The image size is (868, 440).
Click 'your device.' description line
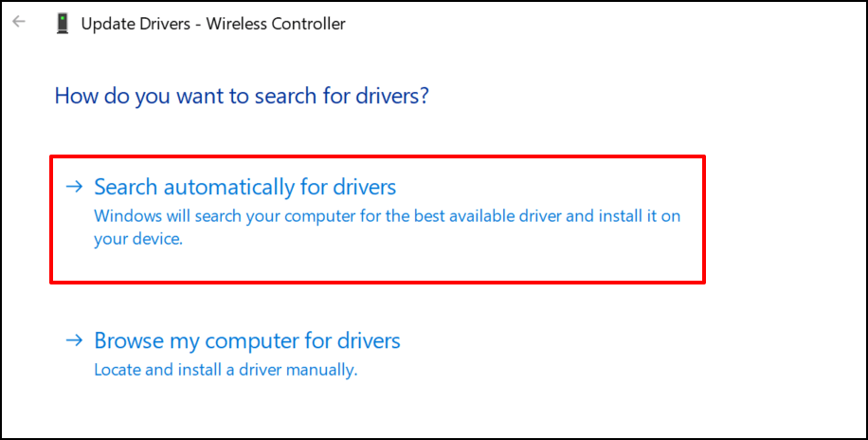138,240
